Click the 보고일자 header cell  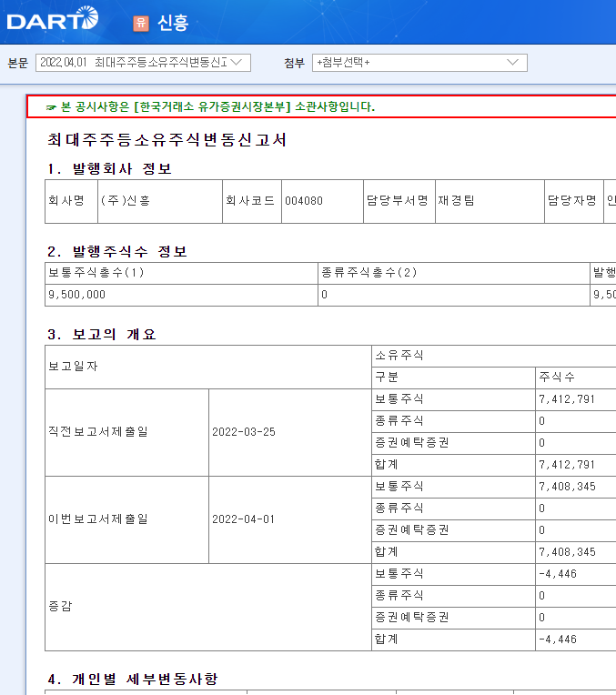208,367
